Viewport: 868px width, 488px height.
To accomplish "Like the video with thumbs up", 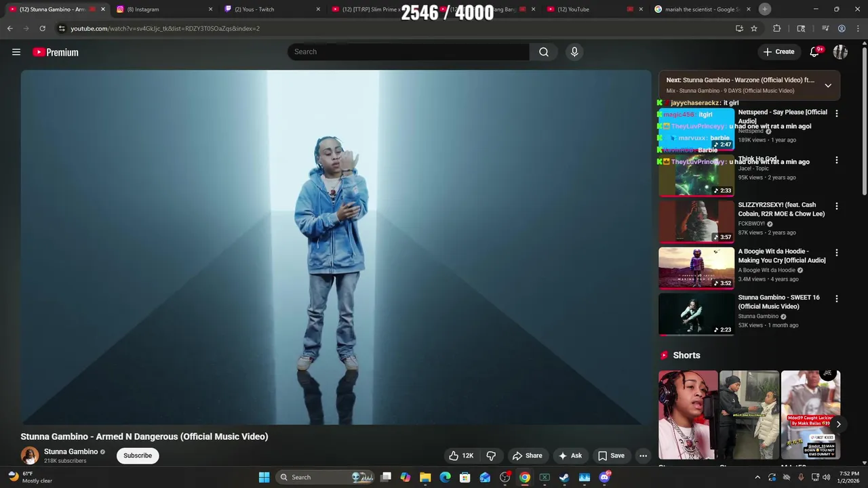I will pyautogui.click(x=461, y=455).
